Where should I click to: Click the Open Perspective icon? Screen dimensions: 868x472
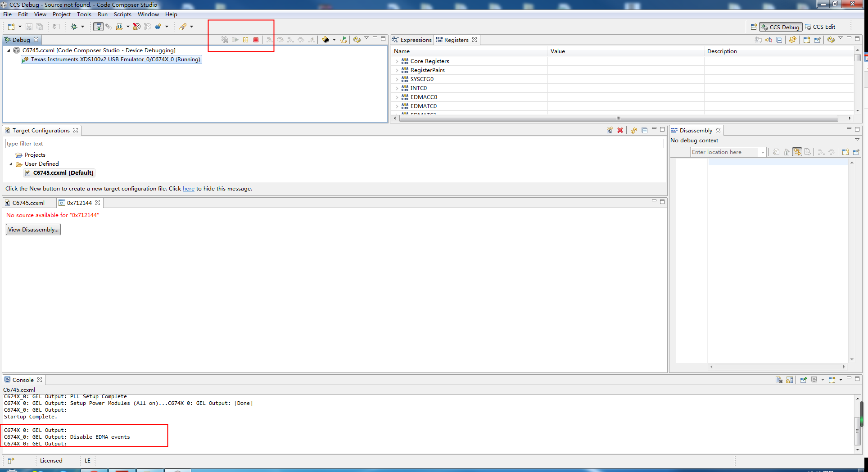[754, 27]
